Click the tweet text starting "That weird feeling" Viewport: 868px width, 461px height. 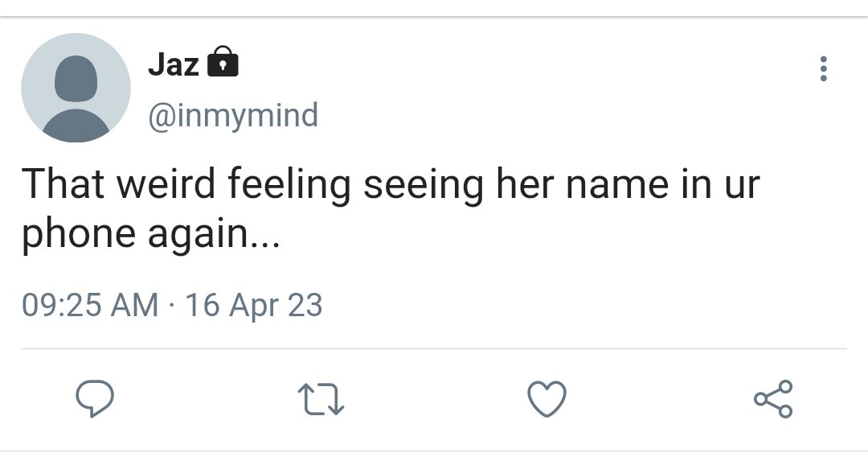(391, 209)
